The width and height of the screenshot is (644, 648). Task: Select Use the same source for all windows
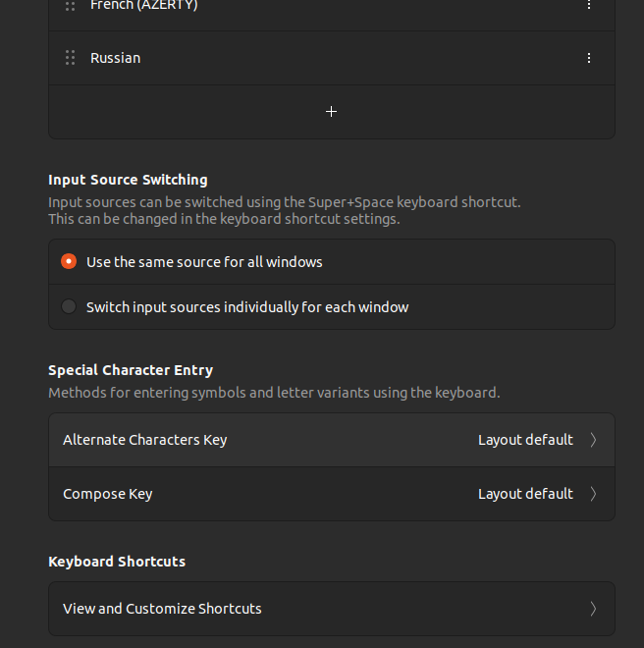click(332, 261)
